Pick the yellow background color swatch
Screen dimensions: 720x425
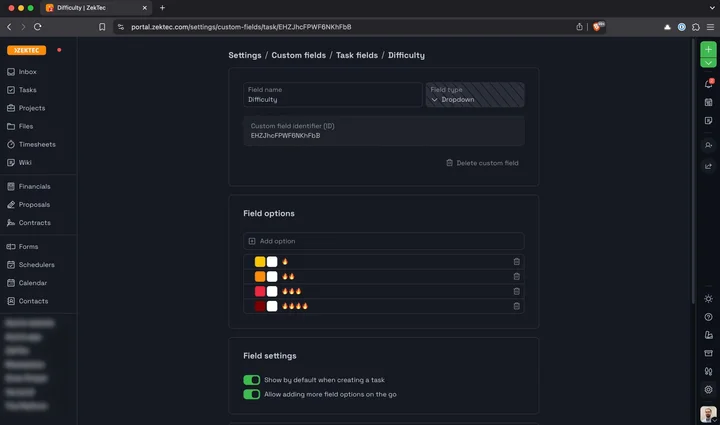tap(260, 262)
